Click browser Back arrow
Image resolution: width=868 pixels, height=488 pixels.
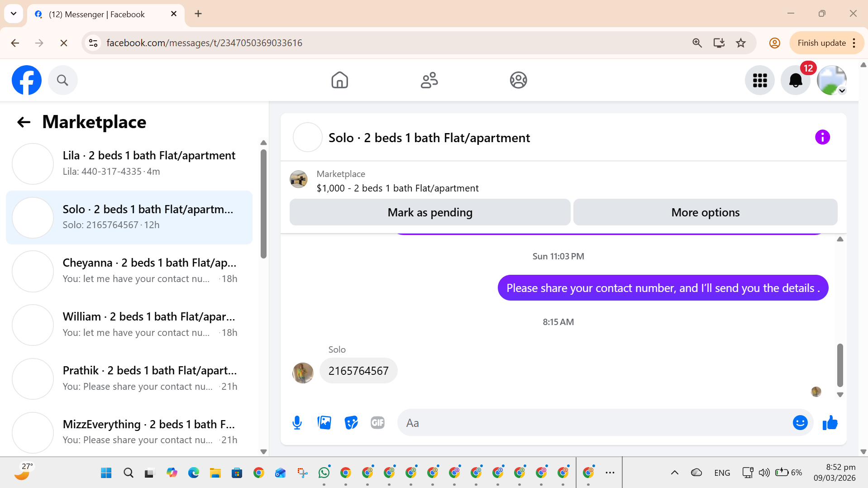click(15, 43)
